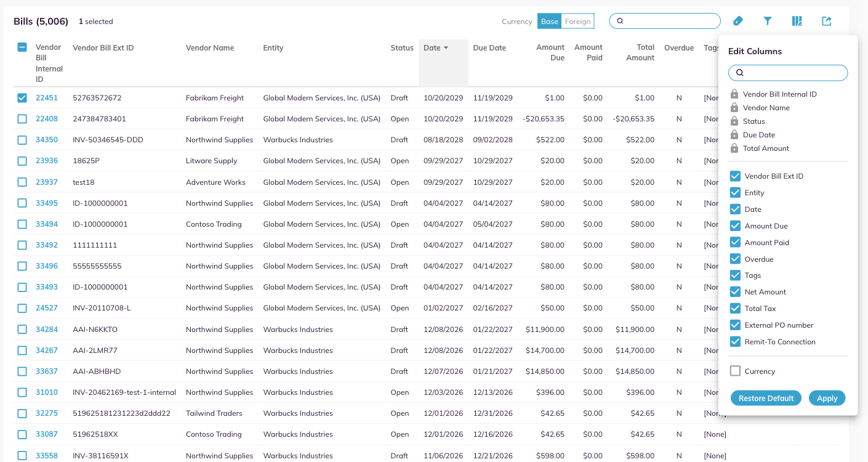
Task: Uncheck the Entity column checkbox
Action: [x=735, y=193]
